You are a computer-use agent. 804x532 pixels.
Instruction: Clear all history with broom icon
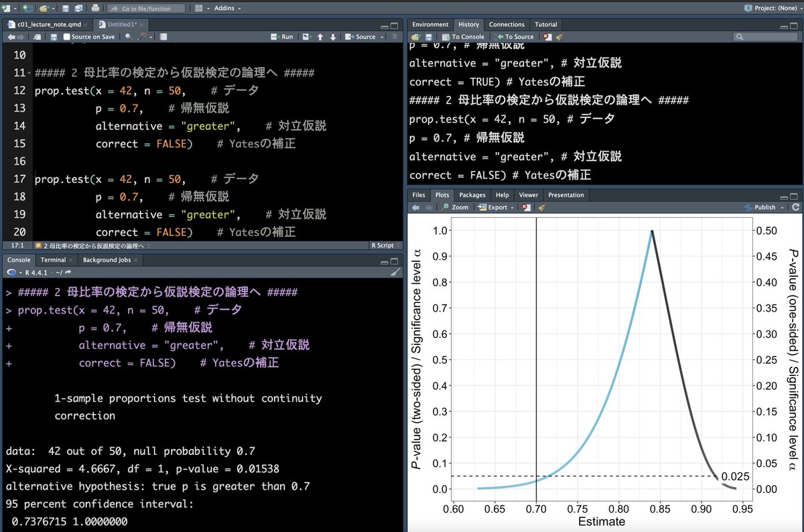pyautogui.click(x=559, y=37)
